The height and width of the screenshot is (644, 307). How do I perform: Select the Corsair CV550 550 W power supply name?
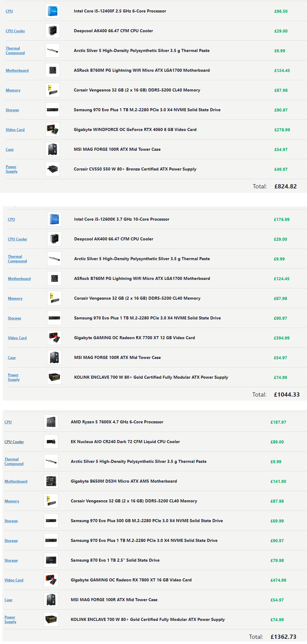click(x=135, y=169)
